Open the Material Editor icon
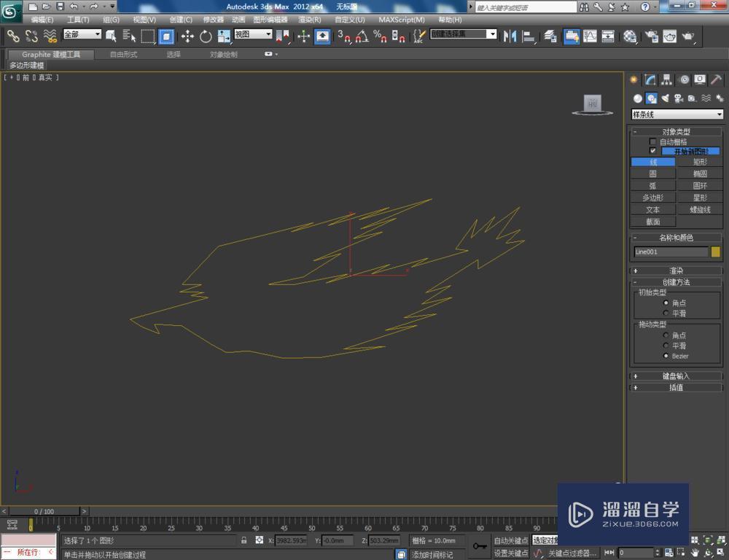Image resolution: width=729 pixels, height=560 pixels. [630, 36]
